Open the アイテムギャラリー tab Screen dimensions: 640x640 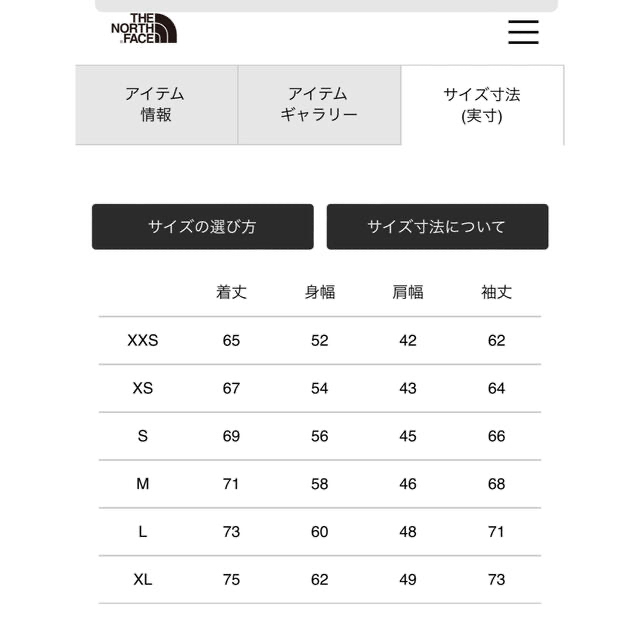click(x=319, y=104)
